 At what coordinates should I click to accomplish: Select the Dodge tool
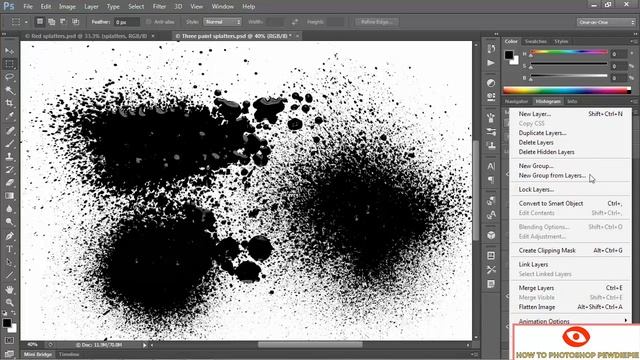[x=9, y=222]
